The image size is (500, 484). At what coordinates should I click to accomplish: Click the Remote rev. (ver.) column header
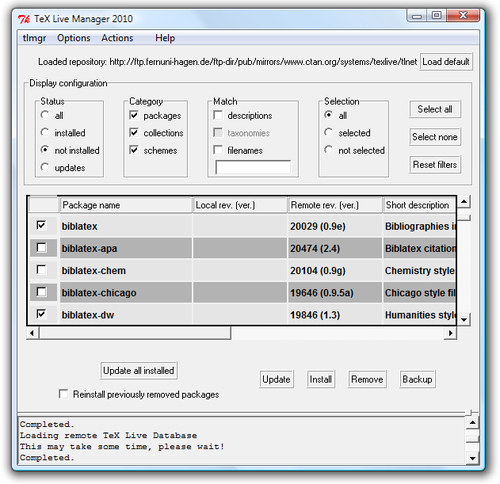[335, 205]
